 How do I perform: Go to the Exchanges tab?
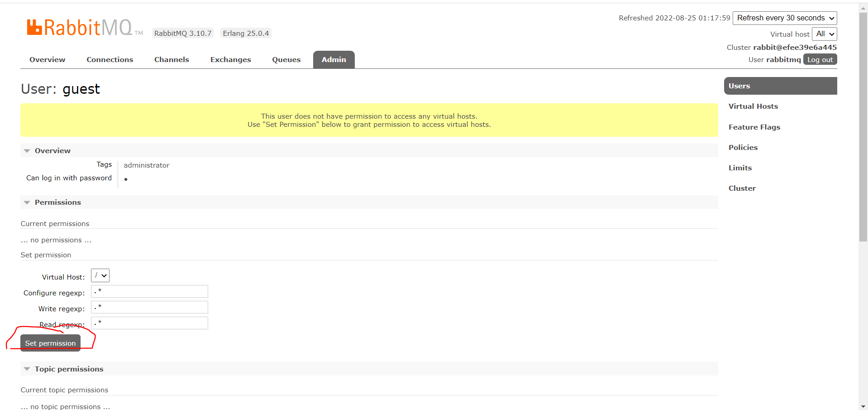pos(230,60)
